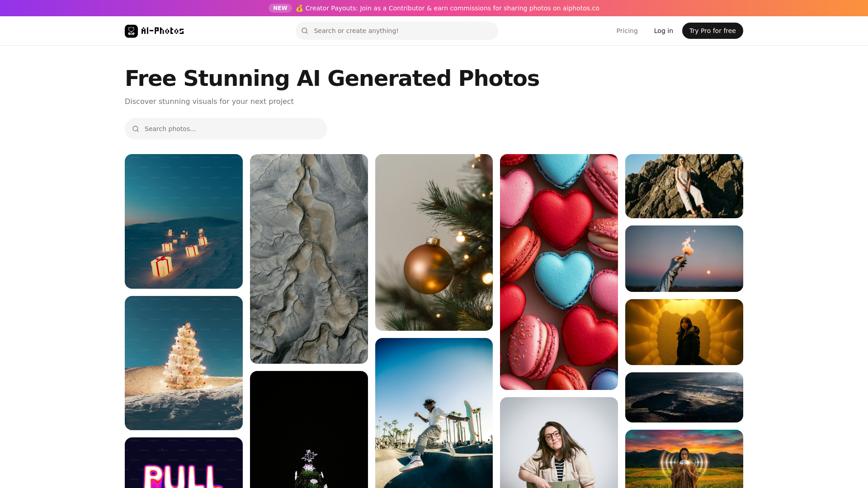Click the NEW badge in the banner

click(280, 8)
